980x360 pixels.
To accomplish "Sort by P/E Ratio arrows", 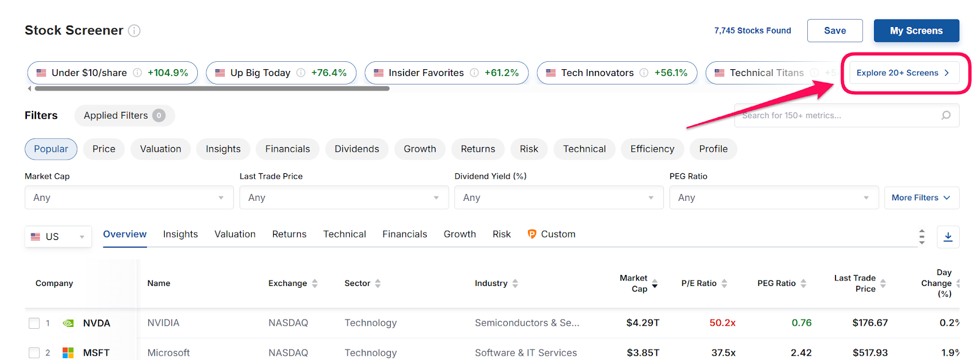I will coord(724,283).
